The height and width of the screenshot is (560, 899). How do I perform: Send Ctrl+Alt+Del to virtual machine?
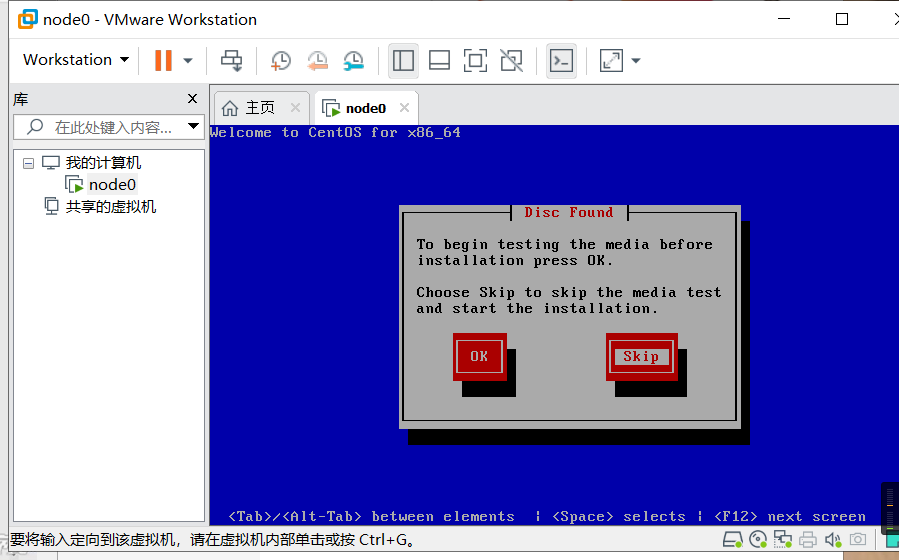click(232, 60)
